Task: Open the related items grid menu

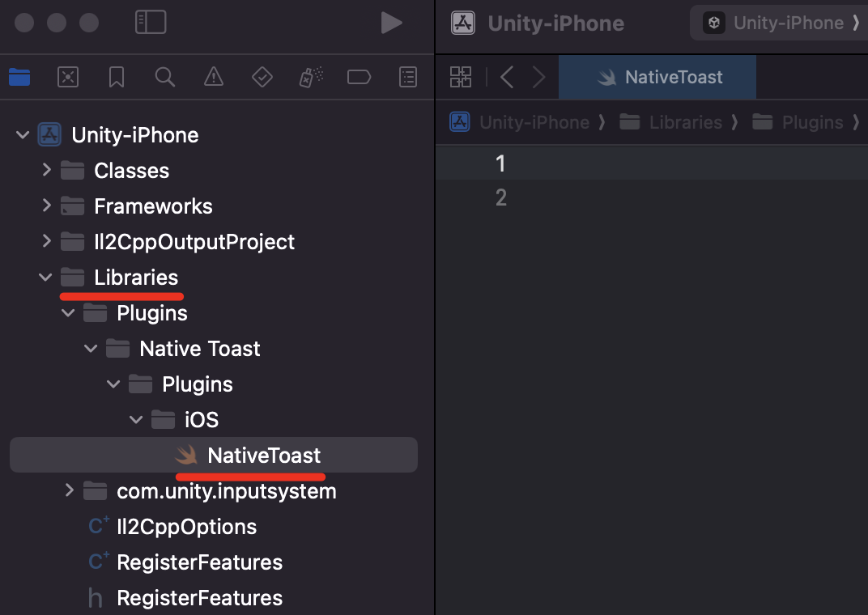Action: pyautogui.click(x=461, y=77)
